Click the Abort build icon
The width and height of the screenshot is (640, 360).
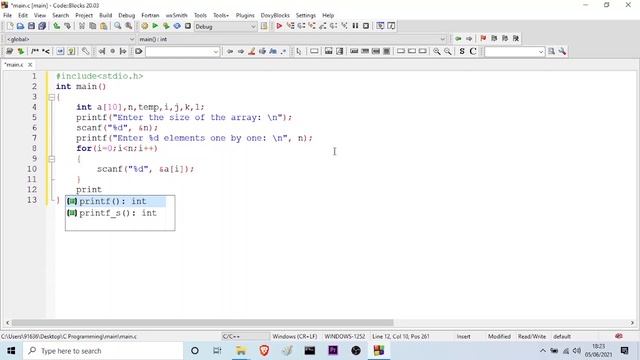pyautogui.click(x=188, y=26)
